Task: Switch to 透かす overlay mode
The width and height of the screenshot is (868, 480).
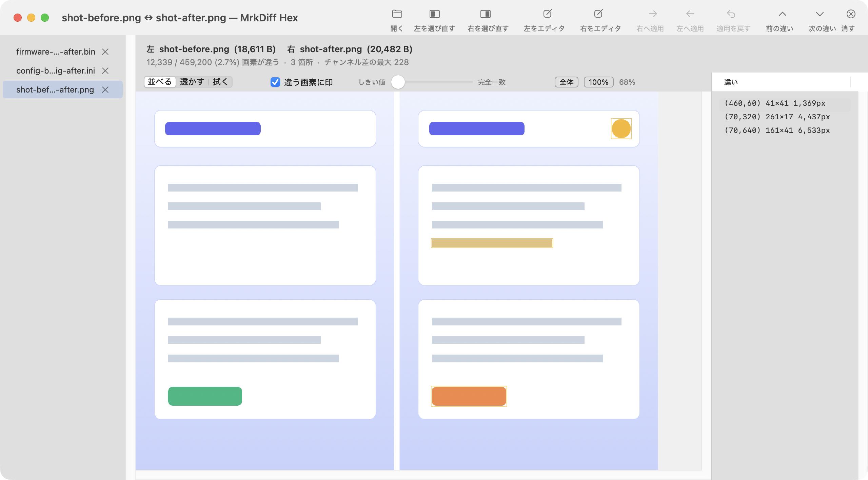Action: [192, 82]
